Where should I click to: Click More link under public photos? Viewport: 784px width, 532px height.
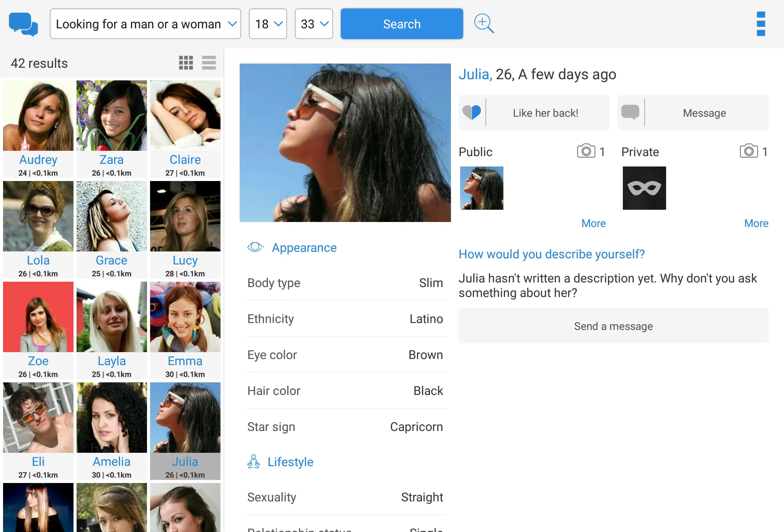(593, 223)
